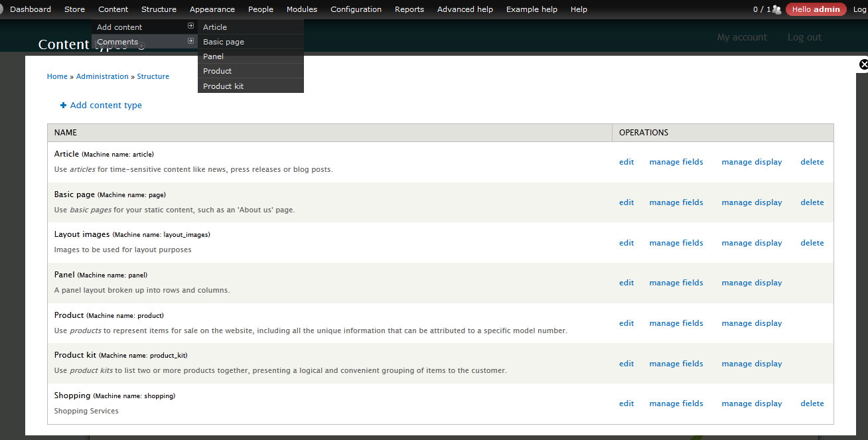Expand the Comments submenu arrow
The height and width of the screenshot is (440, 868).
click(192, 41)
